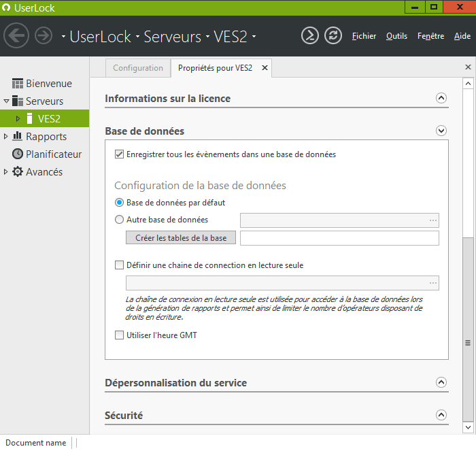Viewport: 476px width, 451px height.
Task: Select Rapports in the sidebar
Action: pos(46,136)
